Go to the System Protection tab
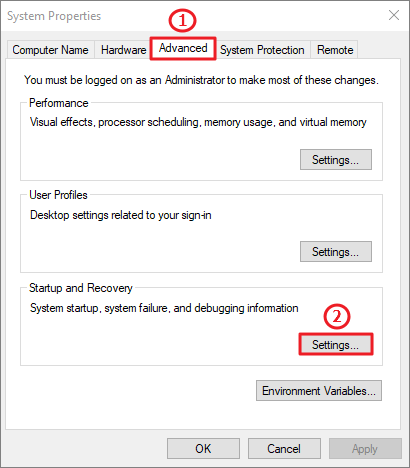 tap(262, 50)
